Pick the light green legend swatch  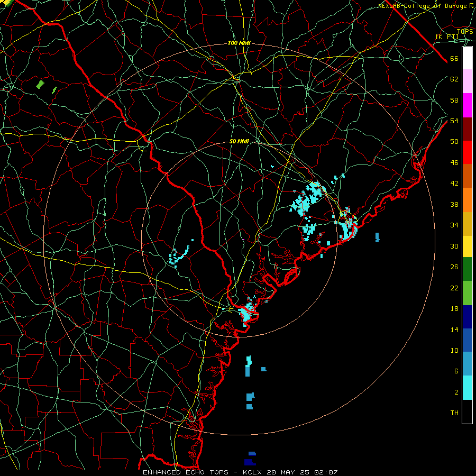[x=467, y=293]
